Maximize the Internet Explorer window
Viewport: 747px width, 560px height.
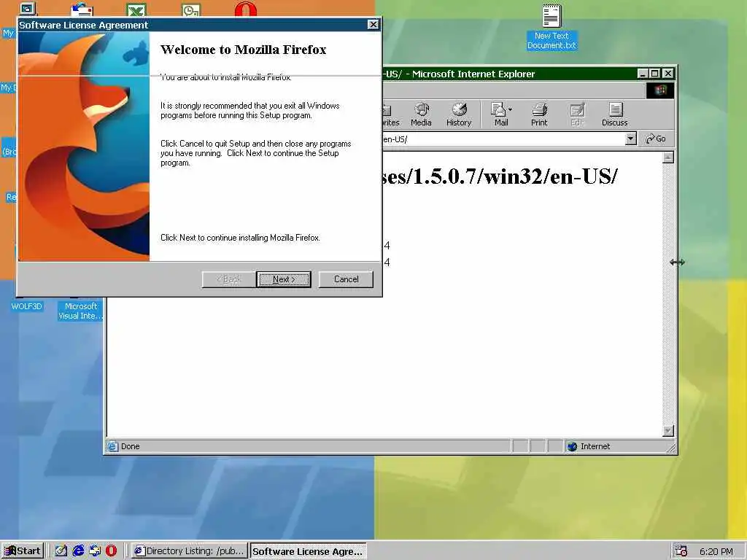pos(654,74)
